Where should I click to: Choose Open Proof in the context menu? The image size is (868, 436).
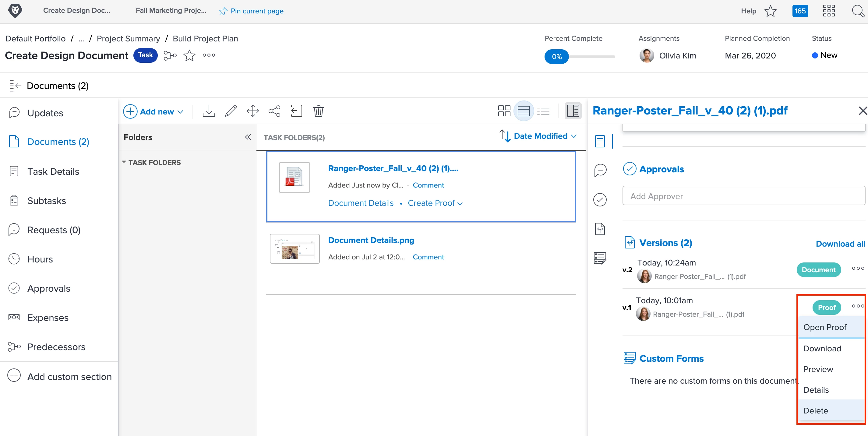[824, 327]
